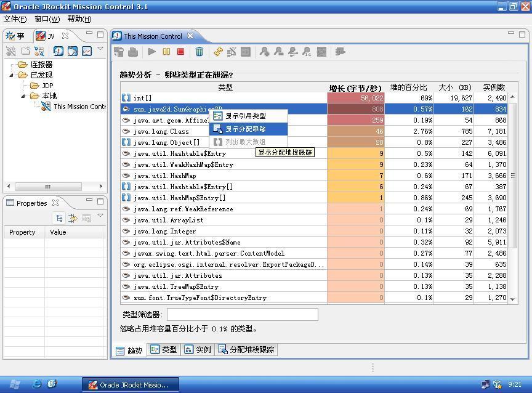This screenshot has height=393, width=532.
Task: Click the grayed restore default value icon
Action: [87, 218]
